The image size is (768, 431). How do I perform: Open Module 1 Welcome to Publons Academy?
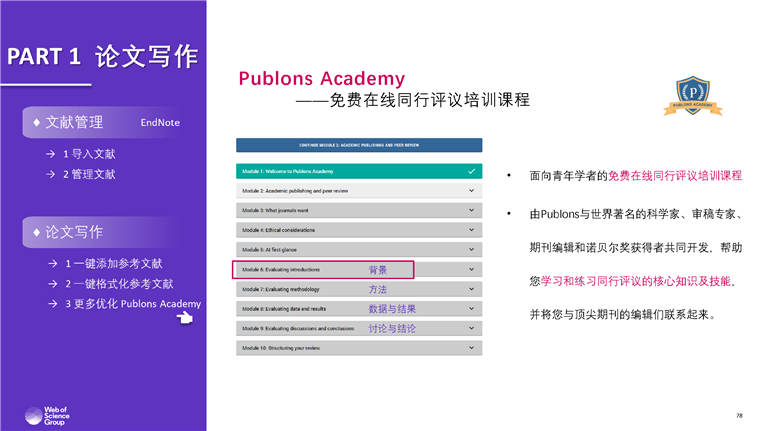359,171
